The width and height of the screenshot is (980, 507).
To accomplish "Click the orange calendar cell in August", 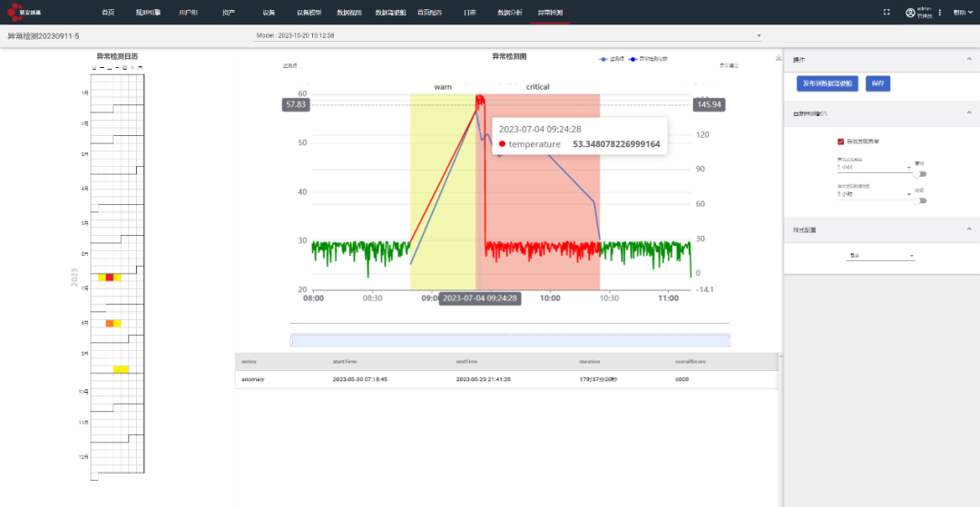I will click(x=110, y=324).
